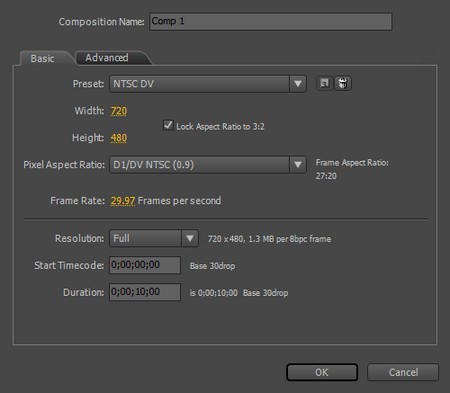
Task: Click the Frame Aspect Ratio 27:20 text
Action: [352, 169]
